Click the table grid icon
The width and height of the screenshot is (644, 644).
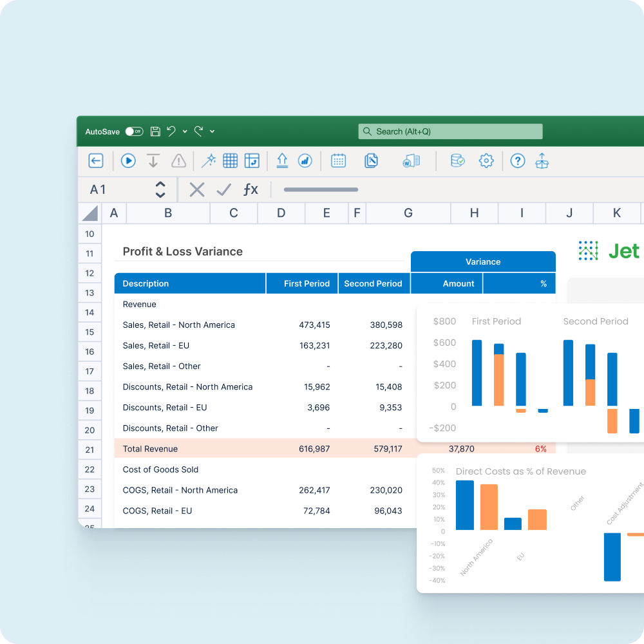pyautogui.click(x=231, y=161)
